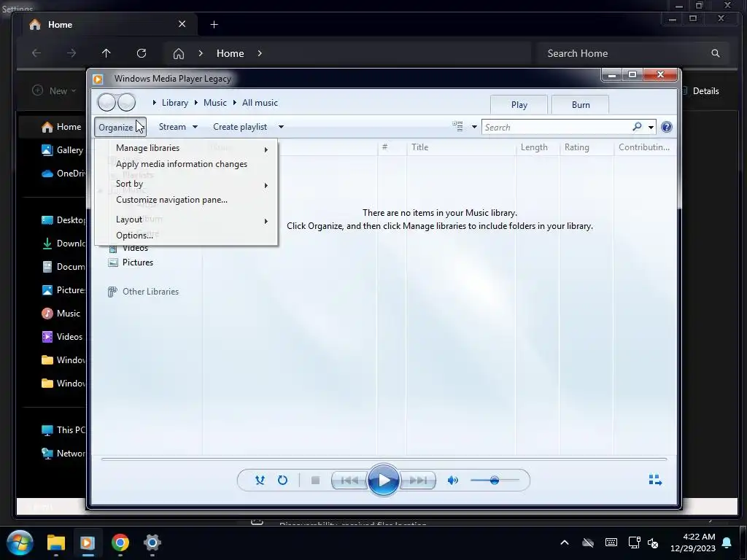The image size is (747, 560).
Task: Click the Stream toolbar button
Action: point(172,127)
